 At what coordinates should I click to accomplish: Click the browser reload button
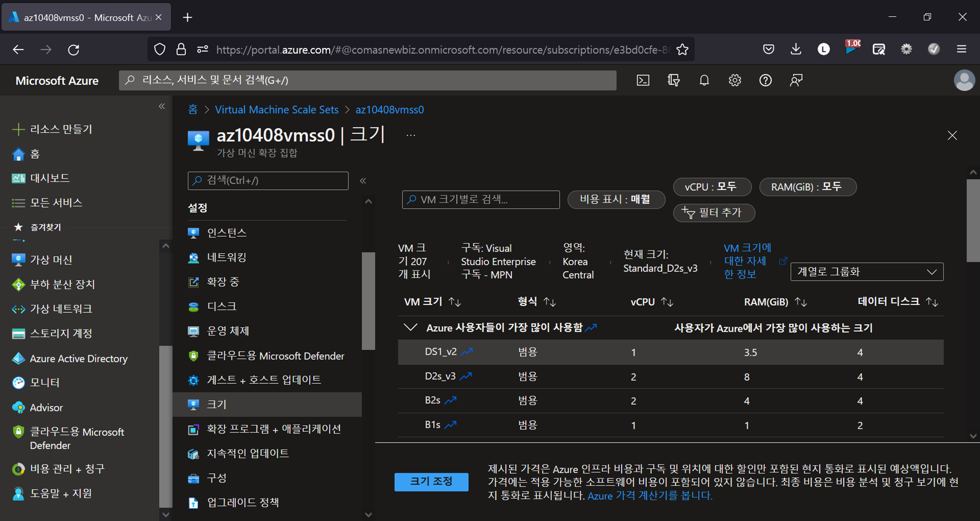(x=73, y=50)
